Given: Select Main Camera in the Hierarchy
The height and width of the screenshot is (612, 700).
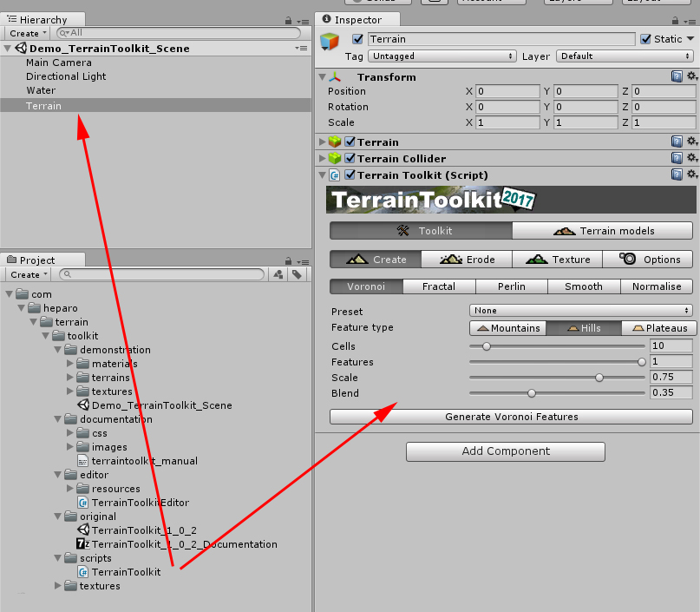Looking at the screenshot, I should [58, 63].
